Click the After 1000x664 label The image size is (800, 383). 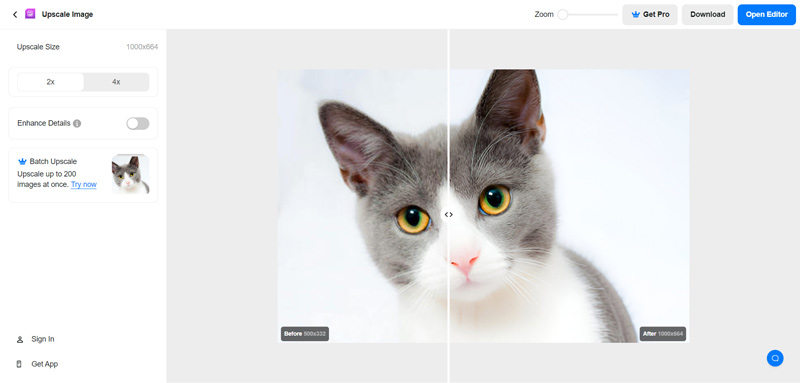pos(663,334)
